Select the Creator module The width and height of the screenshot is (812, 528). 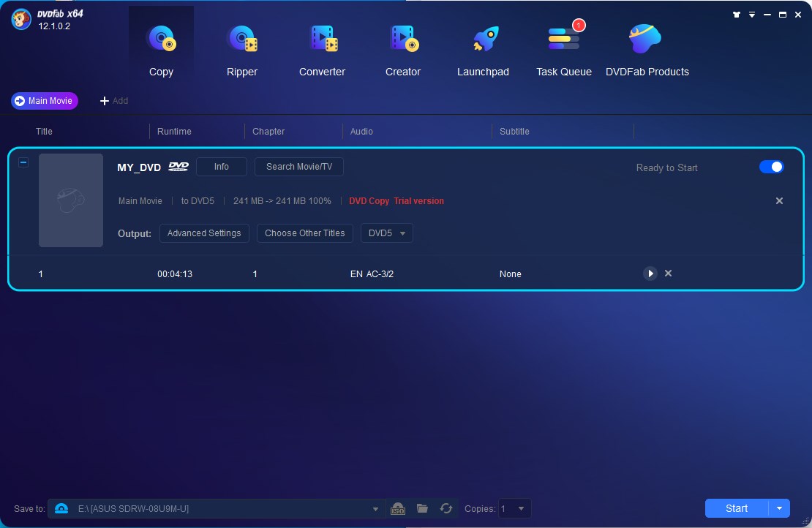(403, 48)
